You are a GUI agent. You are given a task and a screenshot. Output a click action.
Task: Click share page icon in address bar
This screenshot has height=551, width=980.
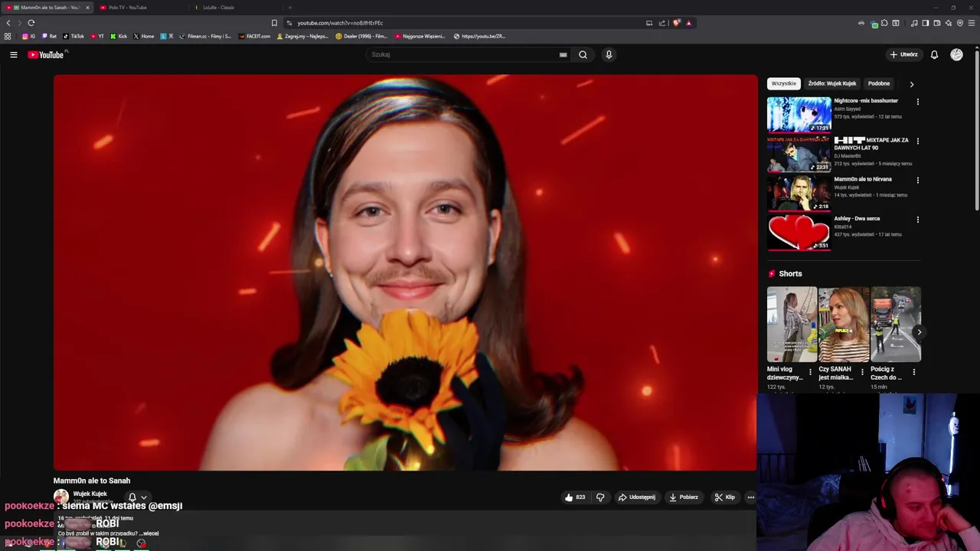[x=662, y=23]
